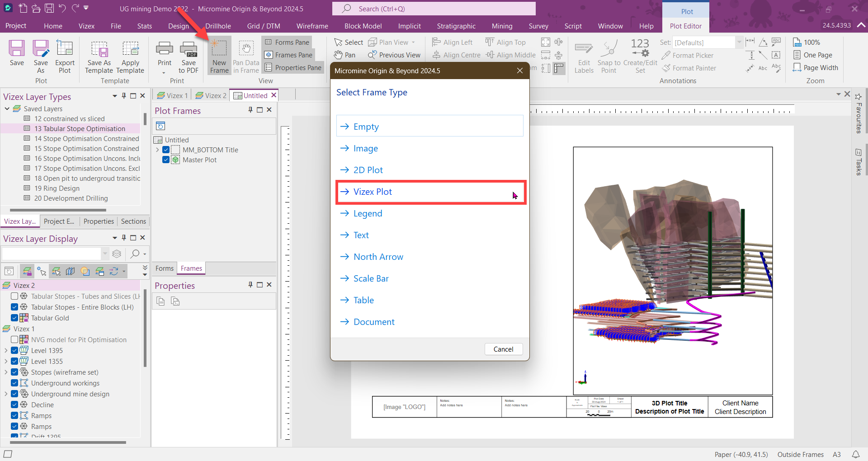
Task: Enable the Tabular Stopes - Tubes and Slices layer
Action: (x=14, y=296)
